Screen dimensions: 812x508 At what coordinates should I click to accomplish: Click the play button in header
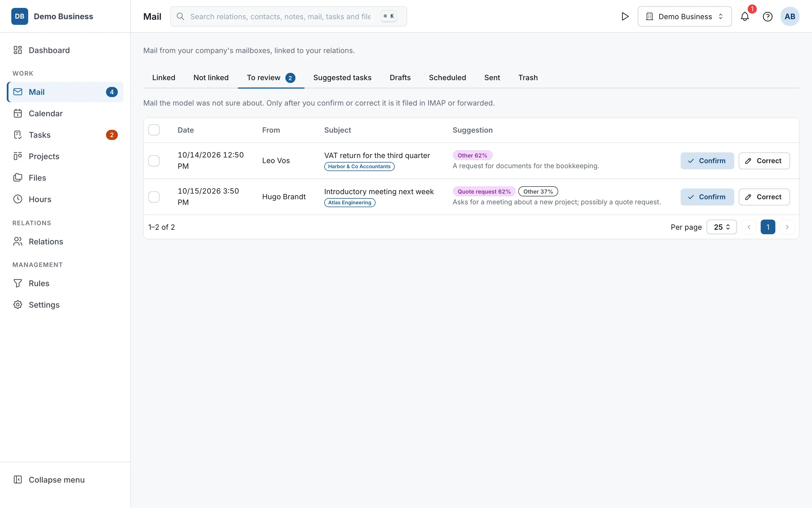[625, 16]
